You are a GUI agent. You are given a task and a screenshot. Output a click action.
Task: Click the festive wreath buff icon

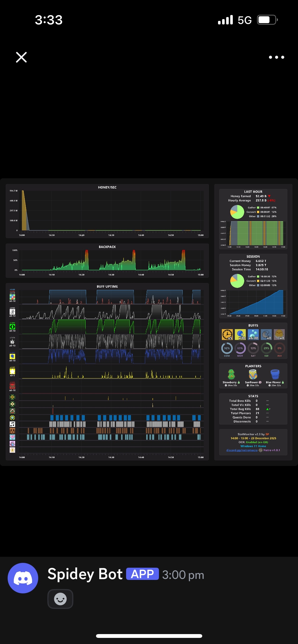click(12, 411)
